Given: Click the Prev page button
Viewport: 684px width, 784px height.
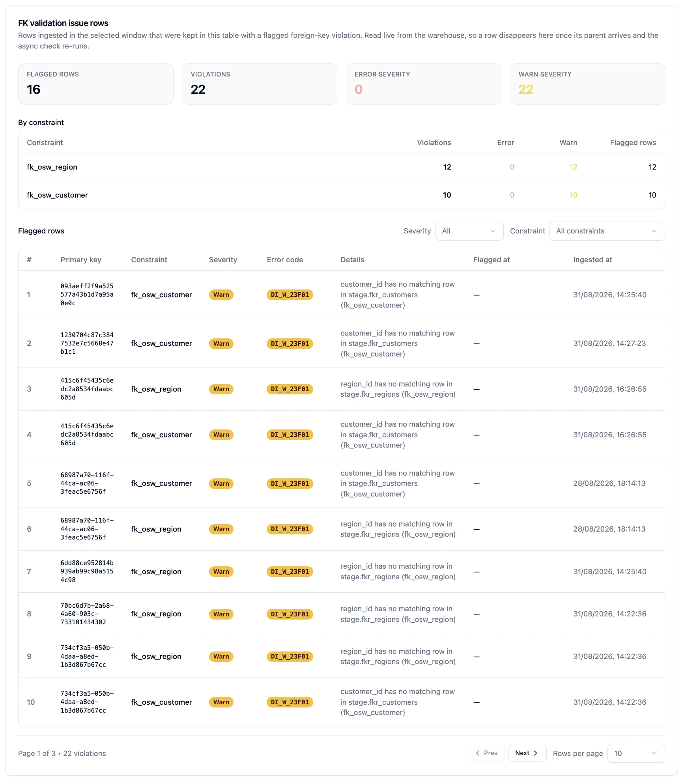Looking at the screenshot, I should 486,753.
